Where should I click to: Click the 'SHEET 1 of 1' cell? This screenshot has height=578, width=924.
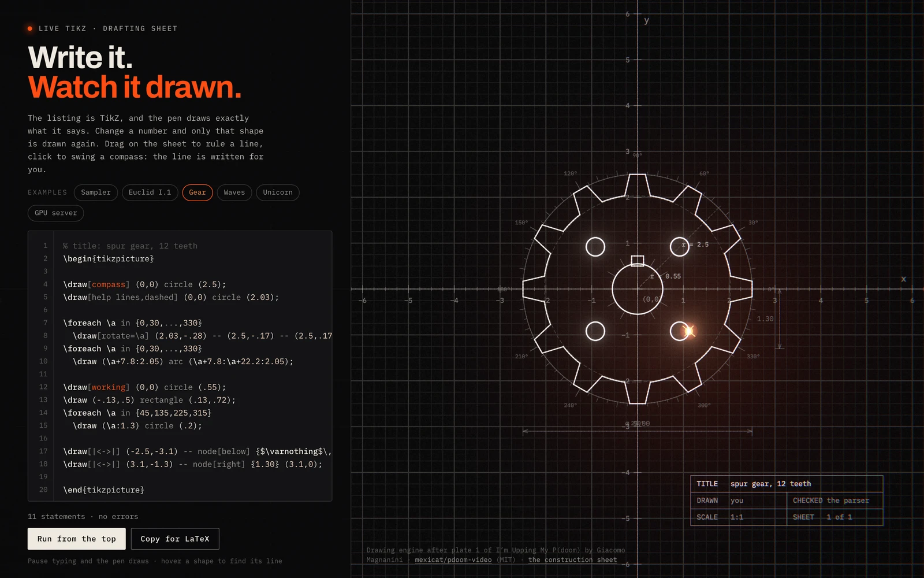pyautogui.click(x=834, y=517)
